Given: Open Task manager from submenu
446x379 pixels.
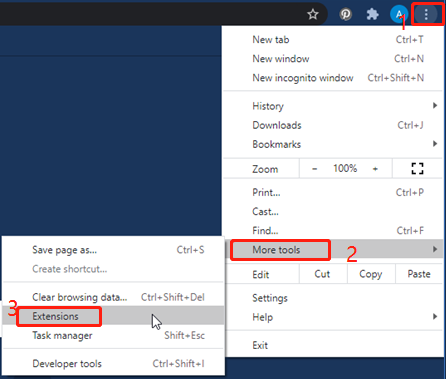Looking at the screenshot, I should point(113,335).
